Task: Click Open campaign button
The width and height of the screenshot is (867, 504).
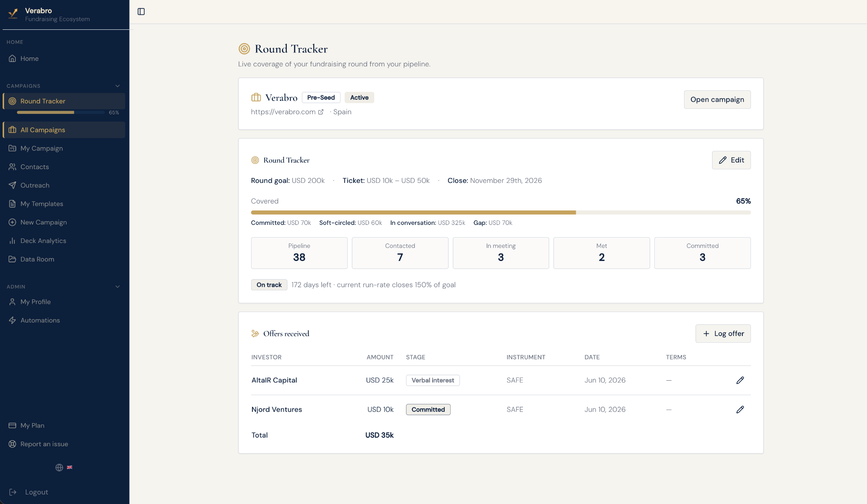Action: pyautogui.click(x=717, y=100)
